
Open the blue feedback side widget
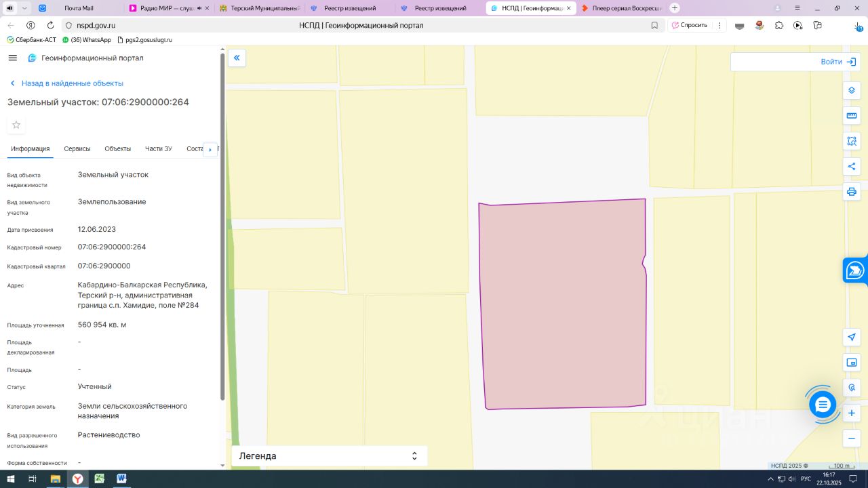coord(855,270)
